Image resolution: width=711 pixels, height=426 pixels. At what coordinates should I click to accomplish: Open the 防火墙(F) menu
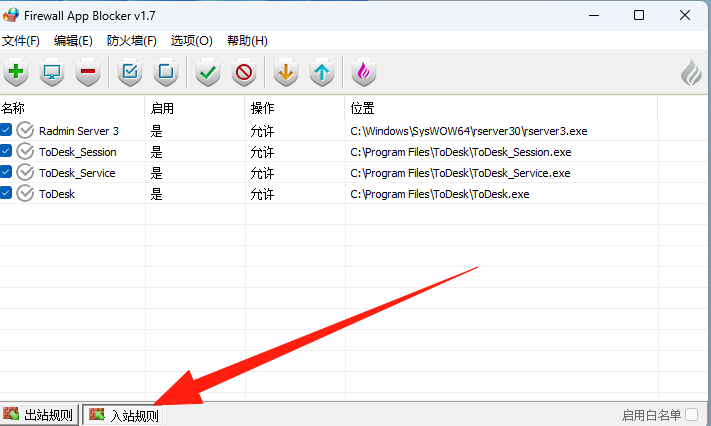coord(132,41)
